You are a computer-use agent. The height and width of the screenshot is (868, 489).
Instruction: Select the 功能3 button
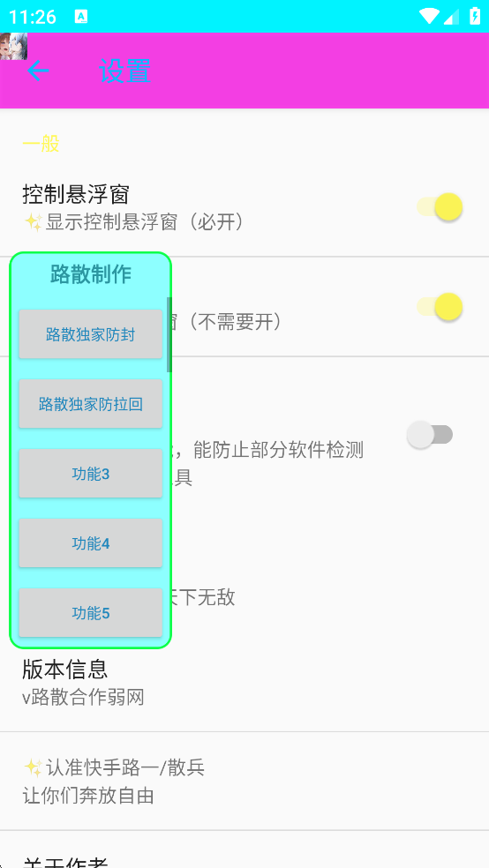tap(91, 474)
